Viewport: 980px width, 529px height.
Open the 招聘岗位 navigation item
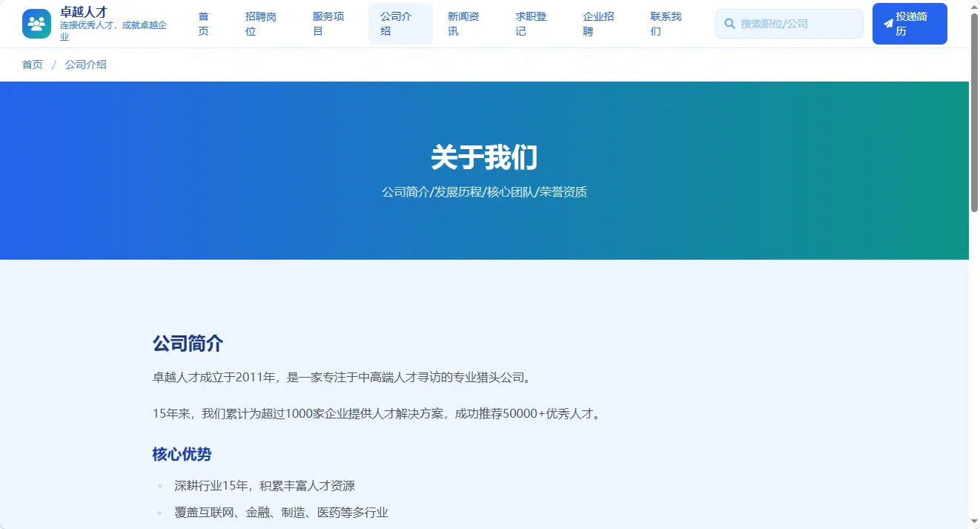pyautogui.click(x=261, y=24)
